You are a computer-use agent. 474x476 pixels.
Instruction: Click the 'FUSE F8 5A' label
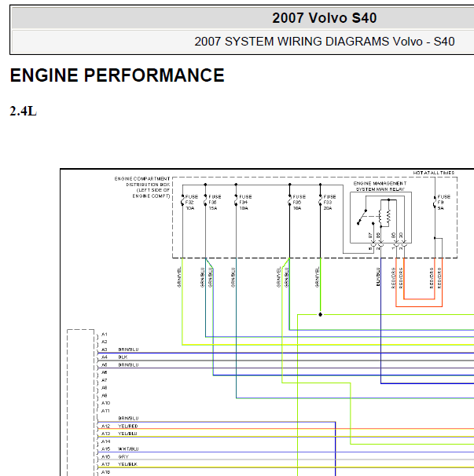(x=443, y=203)
